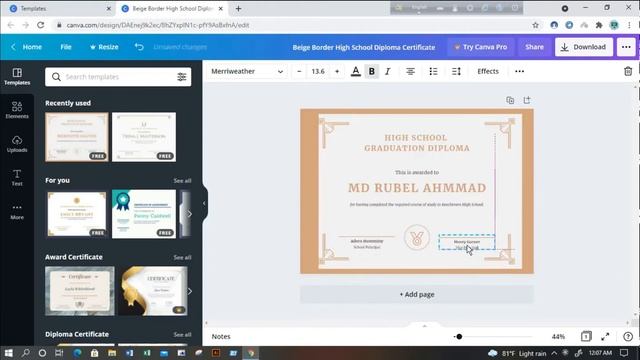Show next templates in Award Certificate row
The image size is (640, 360).
point(189,291)
